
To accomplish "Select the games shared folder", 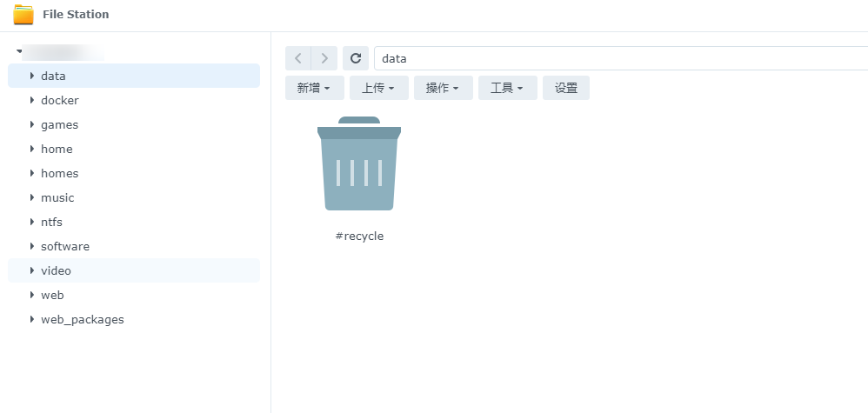I will point(134,124).
